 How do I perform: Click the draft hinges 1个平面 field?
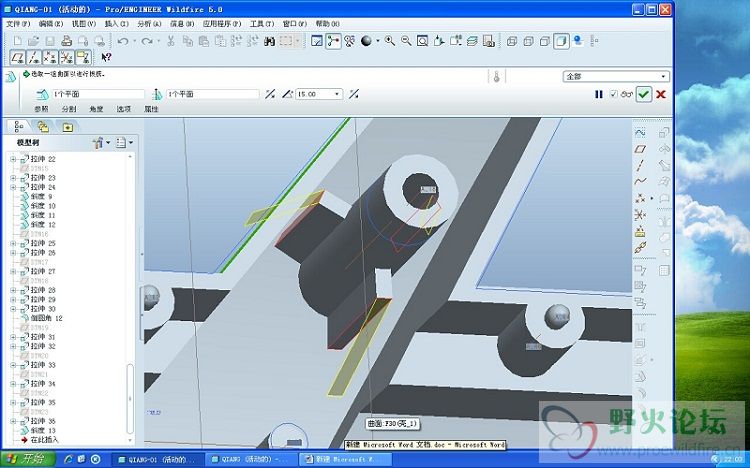(98, 94)
